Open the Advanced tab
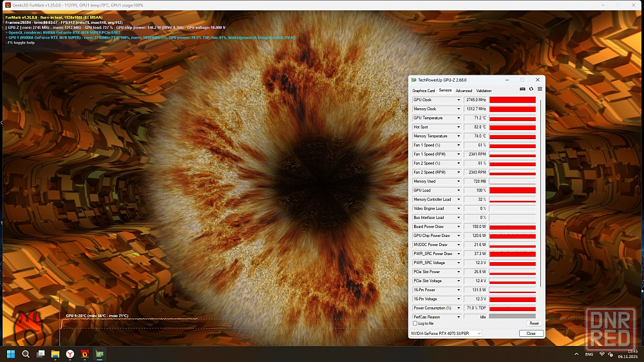Image resolution: width=644 pixels, height=362 pixels. click(464, 91)
